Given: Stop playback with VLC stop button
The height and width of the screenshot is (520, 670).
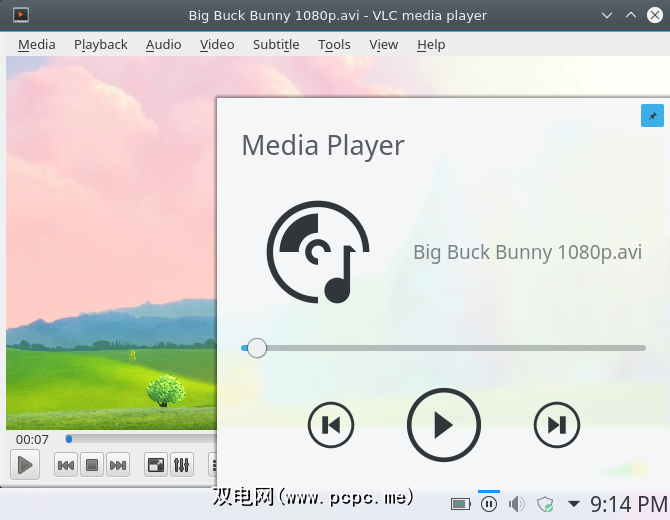Looking at the screenshot, I should 92,464.
